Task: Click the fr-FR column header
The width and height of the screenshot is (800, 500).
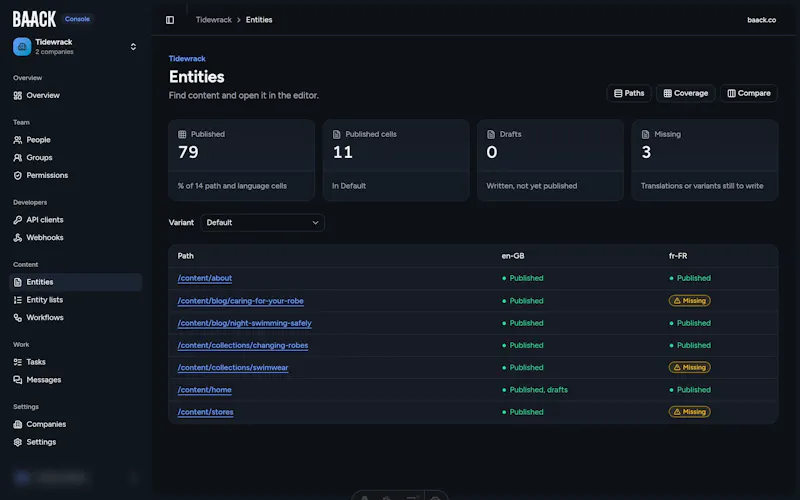Action: click(678, 256)
